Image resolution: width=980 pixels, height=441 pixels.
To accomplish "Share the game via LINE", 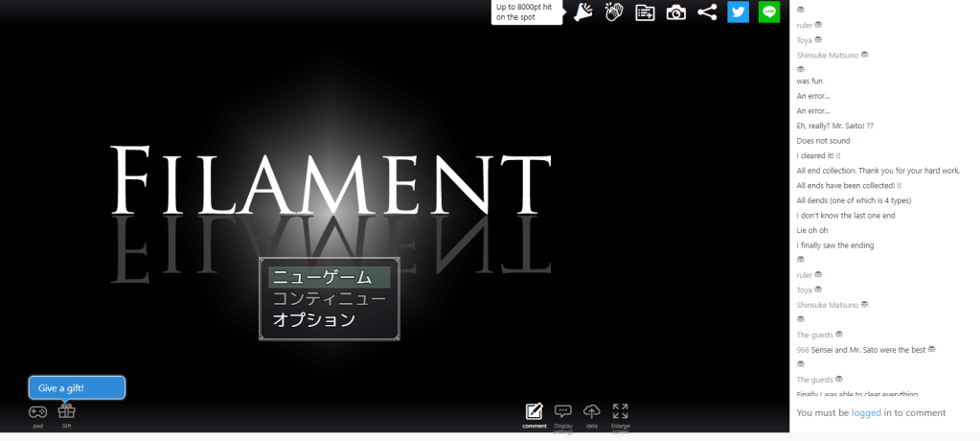I will point(769,12).
